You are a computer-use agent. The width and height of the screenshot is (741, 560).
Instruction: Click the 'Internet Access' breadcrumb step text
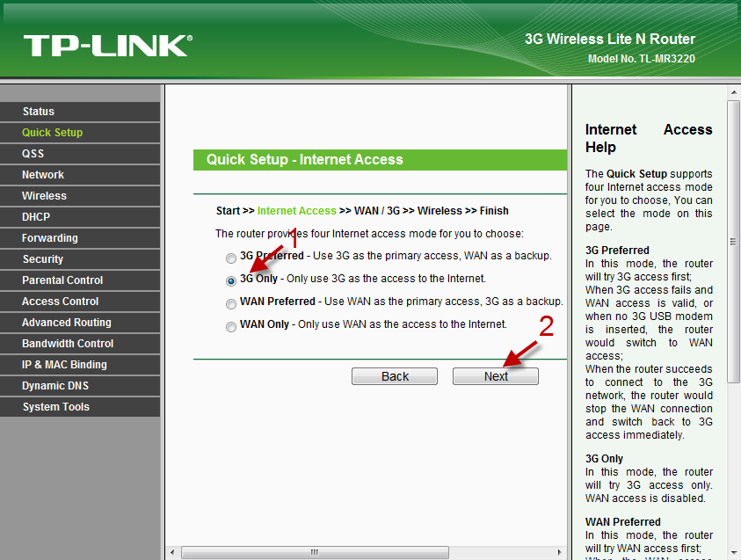(297, 211)
